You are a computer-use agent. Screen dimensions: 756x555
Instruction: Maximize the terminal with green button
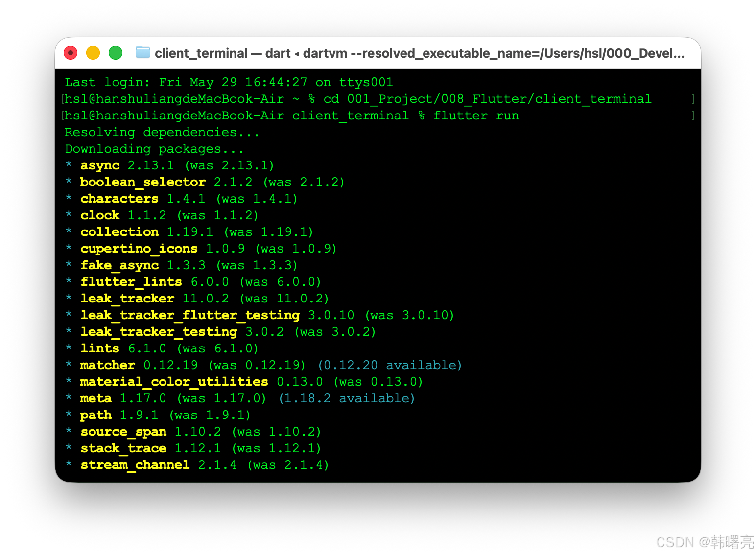(x=116, y=53)
